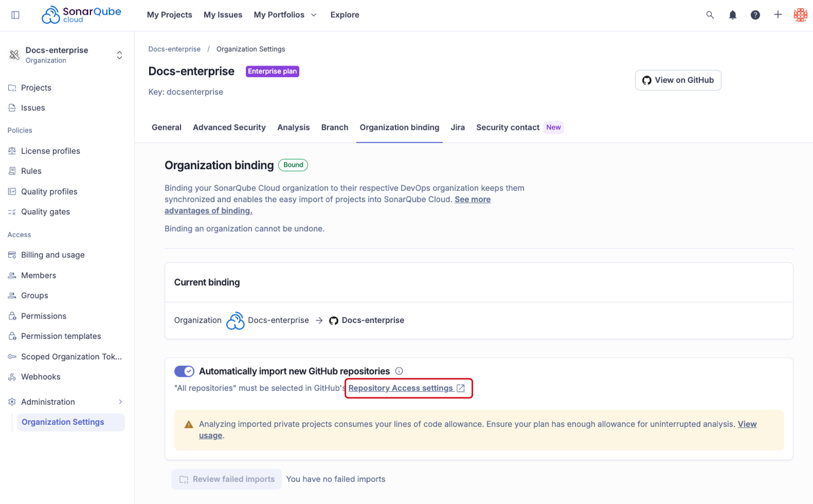Open the Repository Access settings link
Screen dimensions: 813x504
pyautogui.click(x=401, y=388)
